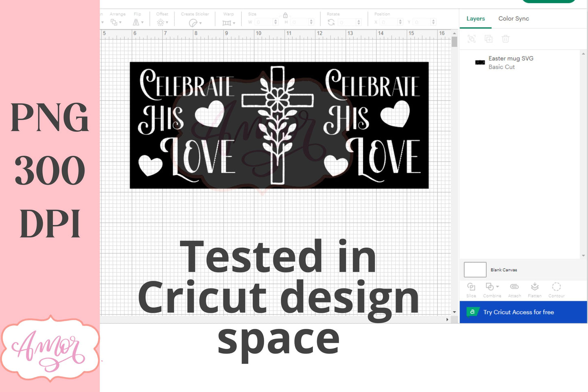Click the Width input field
Screen dimensions: 588x392
tap(262, 22)
